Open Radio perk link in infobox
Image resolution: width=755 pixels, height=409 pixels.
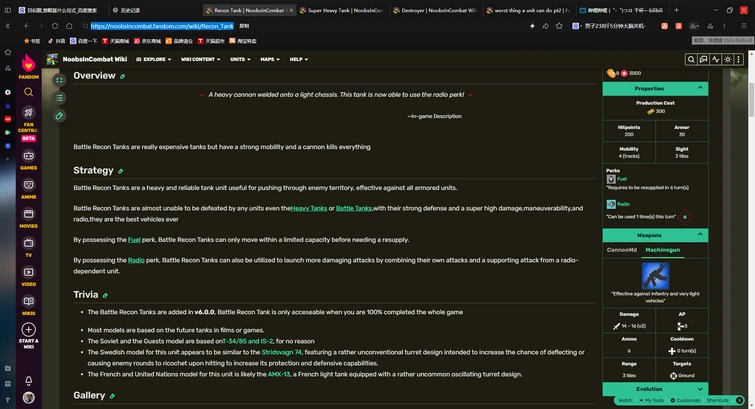pos(624,204)
